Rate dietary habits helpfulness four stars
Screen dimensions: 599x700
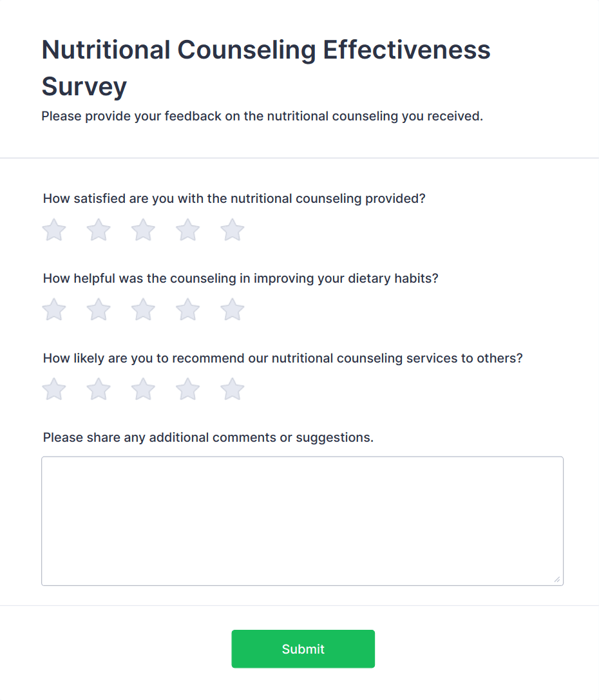point(187,310)
